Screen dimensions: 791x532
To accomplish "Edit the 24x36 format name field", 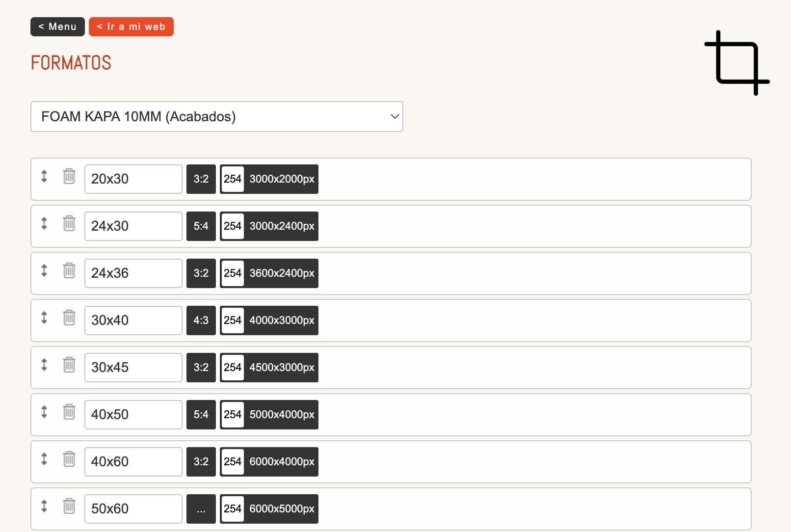I will tap(133, 273).
